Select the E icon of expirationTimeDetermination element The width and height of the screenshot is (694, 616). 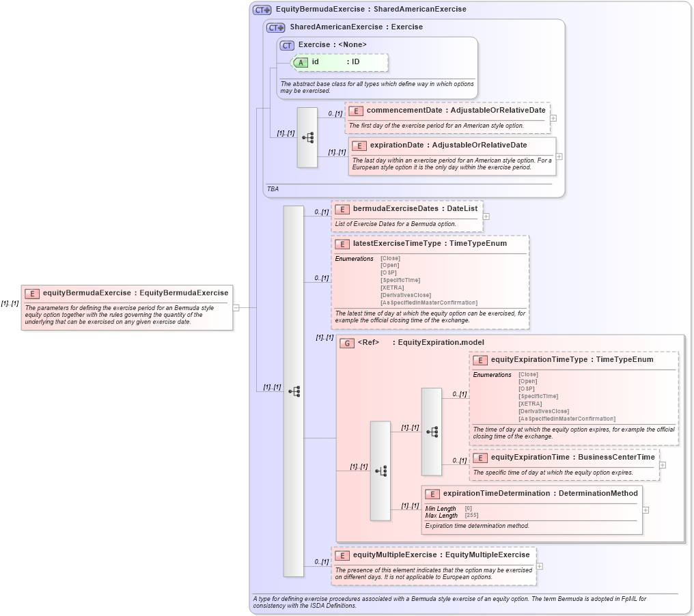tap(432, 493)
